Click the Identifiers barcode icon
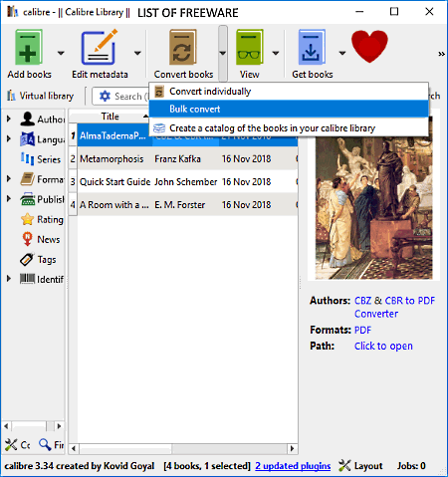Viewport: 448px width, 477px height. tap(27, 279)
